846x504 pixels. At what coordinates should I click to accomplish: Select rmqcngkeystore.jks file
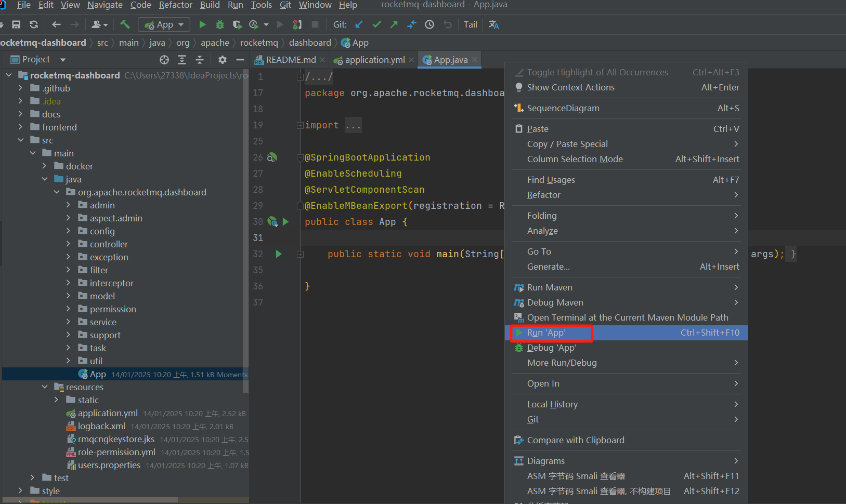116,439
